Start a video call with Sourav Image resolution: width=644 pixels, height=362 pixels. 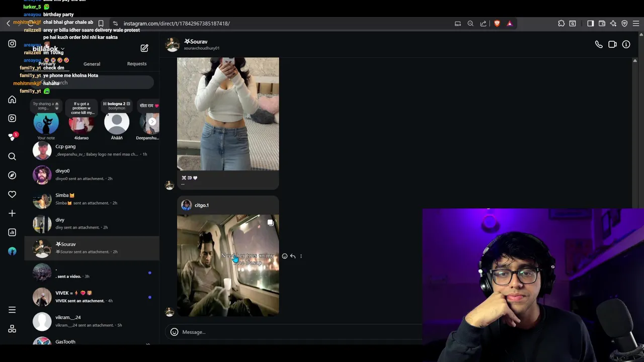point(612,45)
